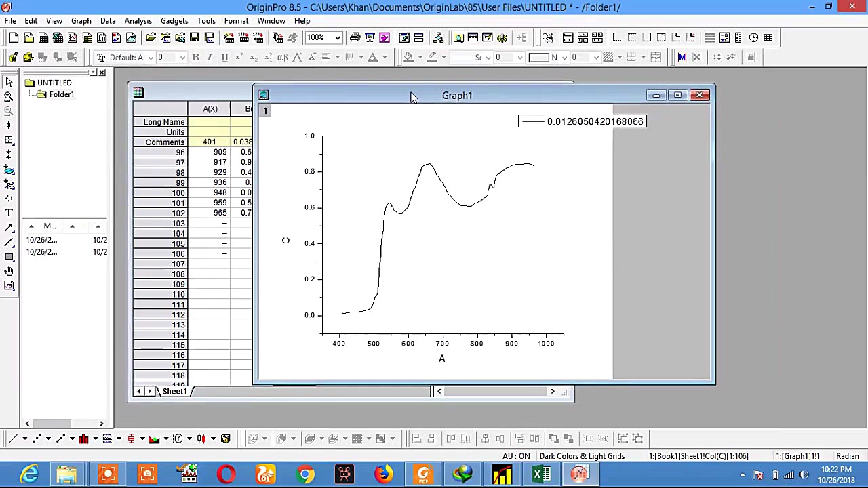This screenshot has width=868, height=488.
Task: Click the layer 1 button in Graph1
Action: [x=265, y=110]
